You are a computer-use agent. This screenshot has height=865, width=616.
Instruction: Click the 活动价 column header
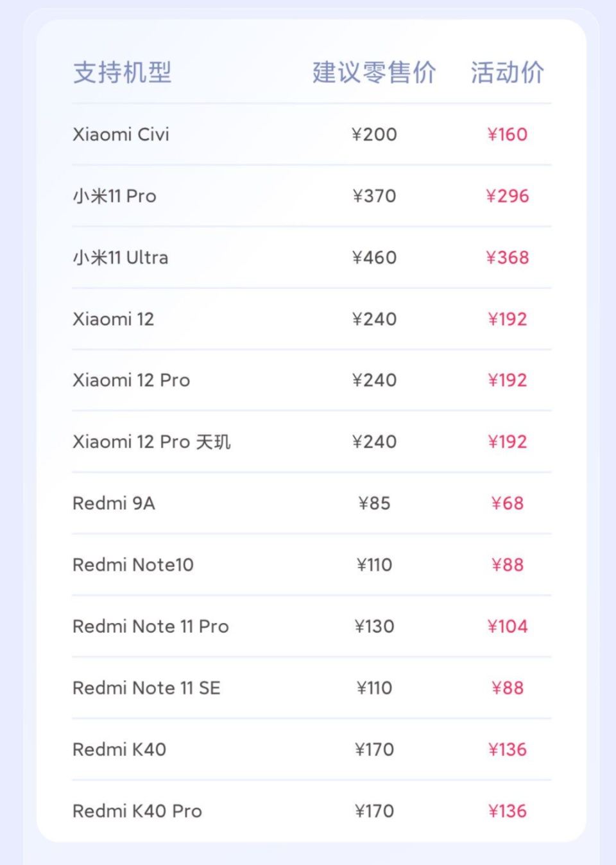pos(507,73)
